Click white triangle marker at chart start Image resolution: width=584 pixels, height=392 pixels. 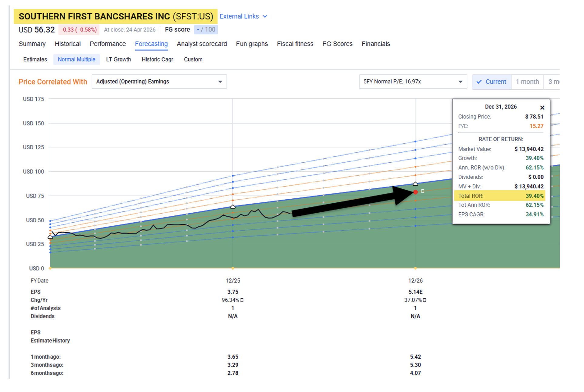click(50, 237)
